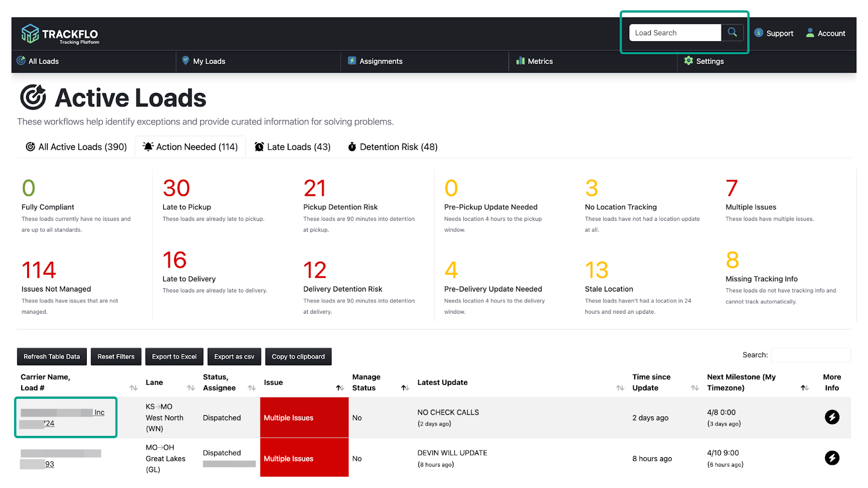Click the lightning More Info icon for KS→MO load
The image size is (868, 488).
pos(832,417)
